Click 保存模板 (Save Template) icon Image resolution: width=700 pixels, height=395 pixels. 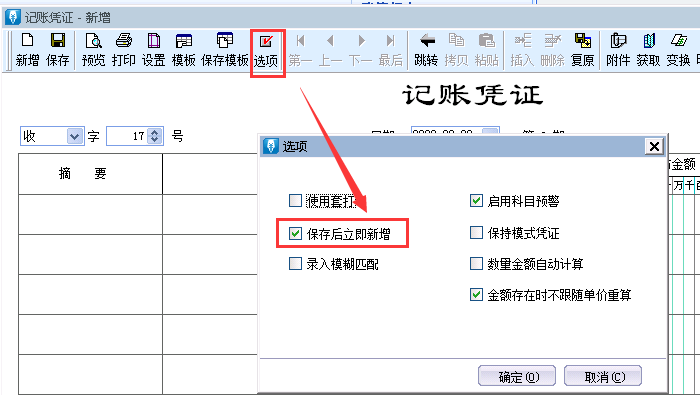(x=225, y=50)
